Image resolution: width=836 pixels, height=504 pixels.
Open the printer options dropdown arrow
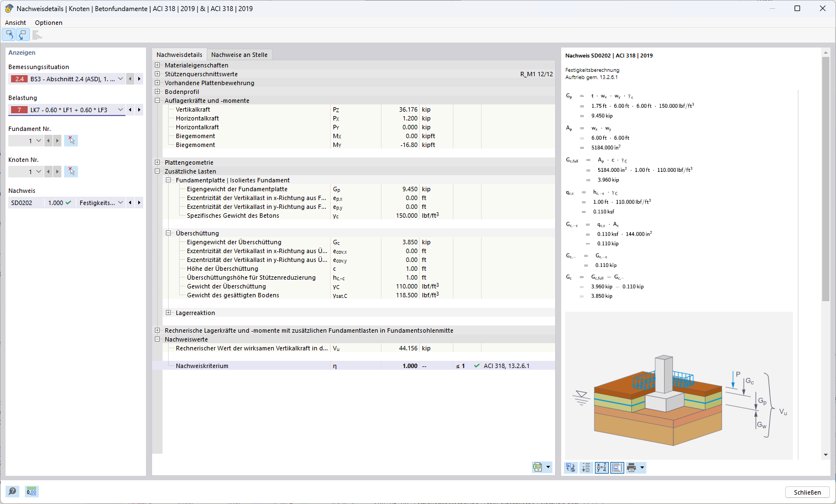[x=642, y=468]
